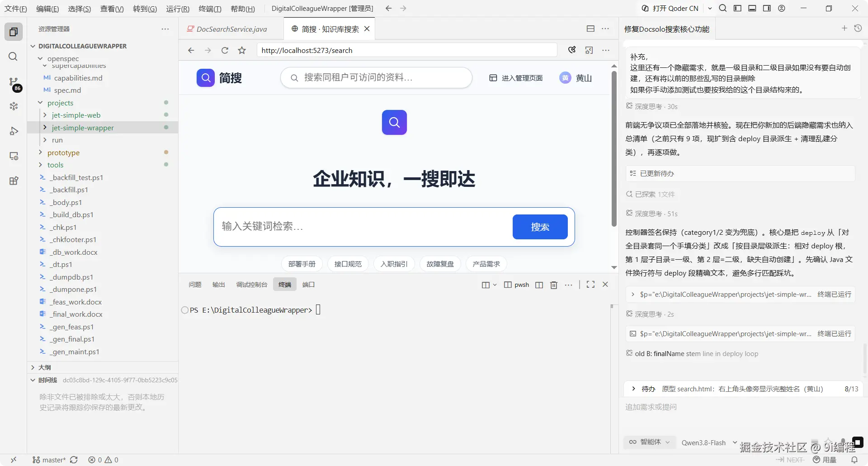Split the editor with the layout icon

coord(590,29)
